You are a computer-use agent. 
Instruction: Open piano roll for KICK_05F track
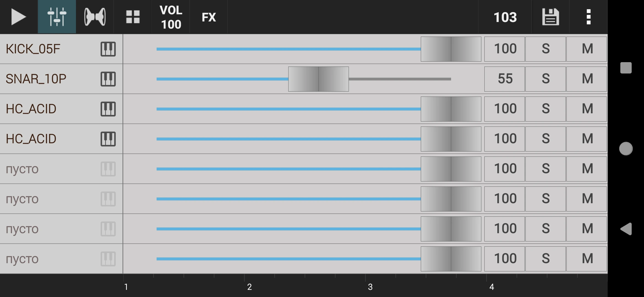(108, 49)
